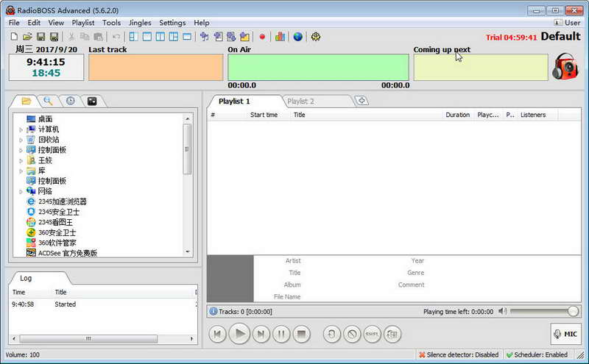Image resolution: width=589 pixels, height=364 pixels.
Task: Open the clock scheduler tab
Action: point(70,101)
